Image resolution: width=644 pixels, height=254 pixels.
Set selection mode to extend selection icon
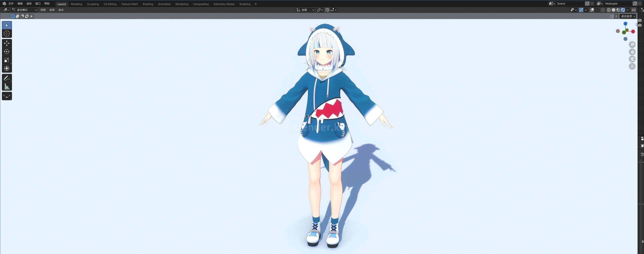(17, 16)
